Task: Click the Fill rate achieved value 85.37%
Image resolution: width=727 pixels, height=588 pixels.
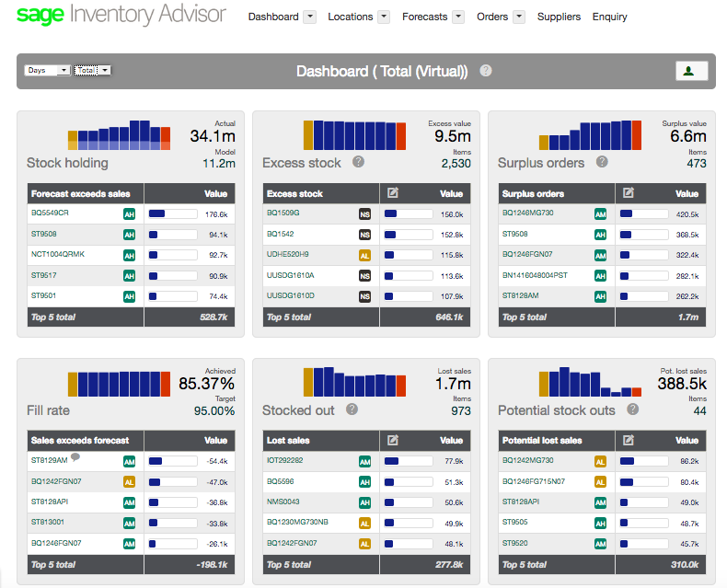Action: 207,384
